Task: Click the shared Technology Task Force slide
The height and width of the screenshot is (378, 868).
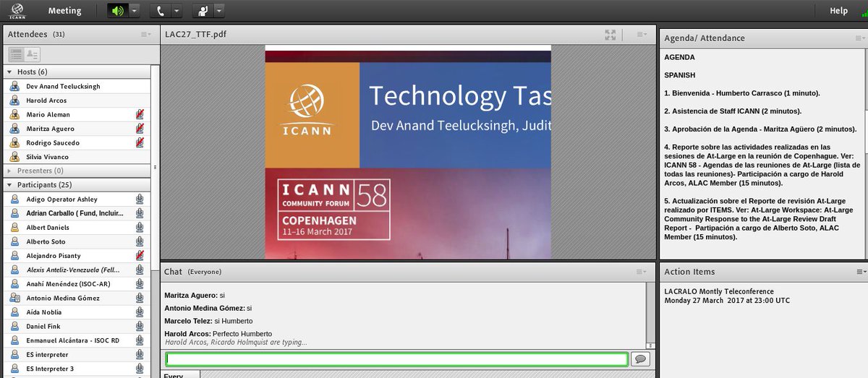Action: [x=408, y=152]
